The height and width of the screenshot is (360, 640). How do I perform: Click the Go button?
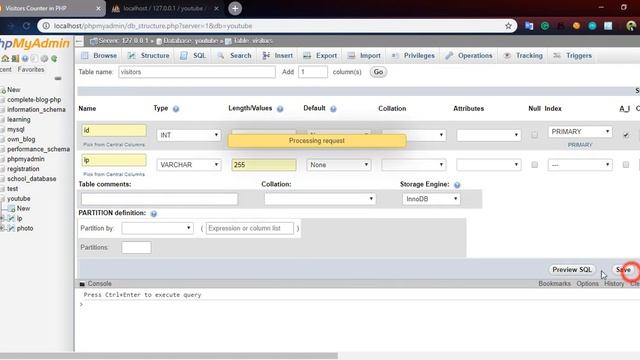tap(378, 72)
